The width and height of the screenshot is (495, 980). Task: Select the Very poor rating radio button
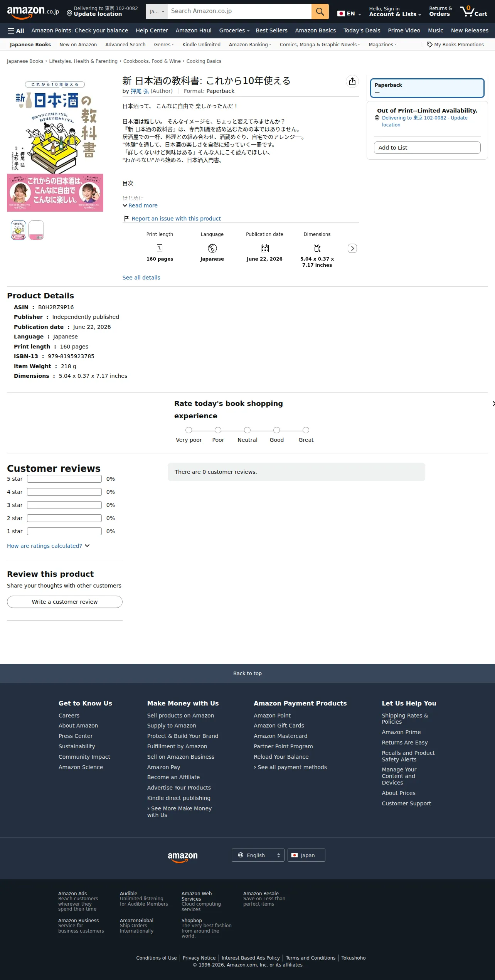[x=189, y=430]
